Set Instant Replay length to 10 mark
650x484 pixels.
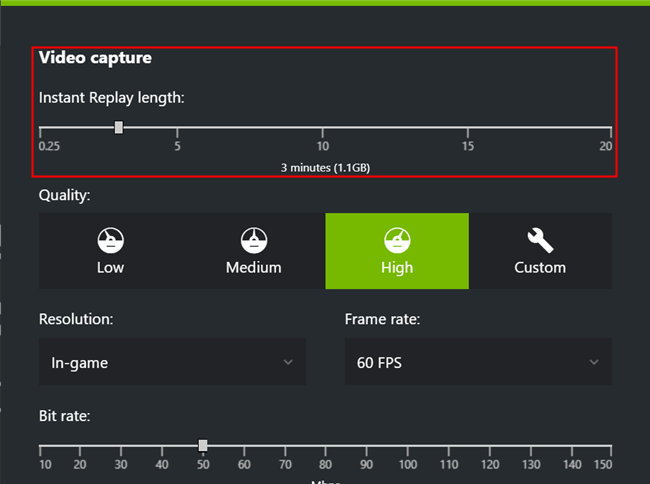[x=323, y=129]
